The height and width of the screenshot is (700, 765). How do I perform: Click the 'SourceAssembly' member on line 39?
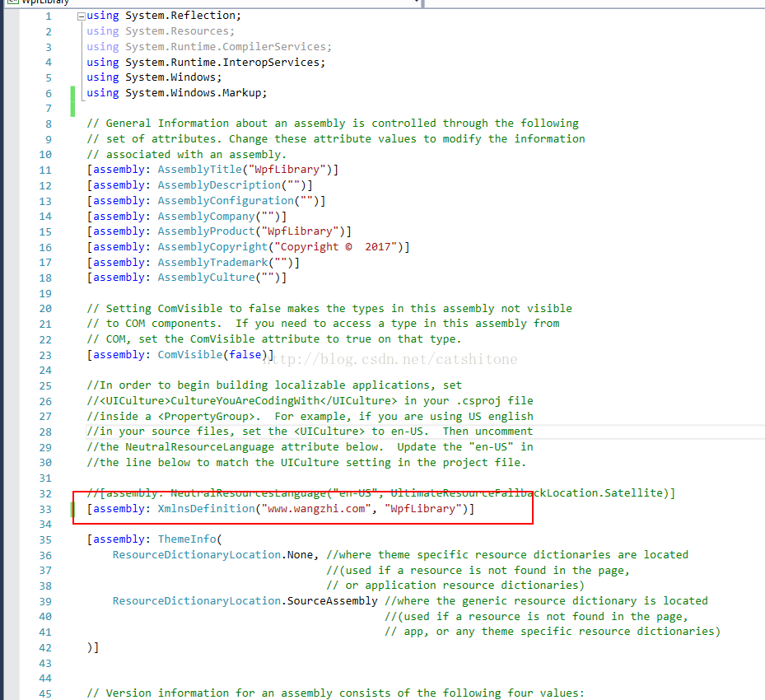(x=332, y=601)
